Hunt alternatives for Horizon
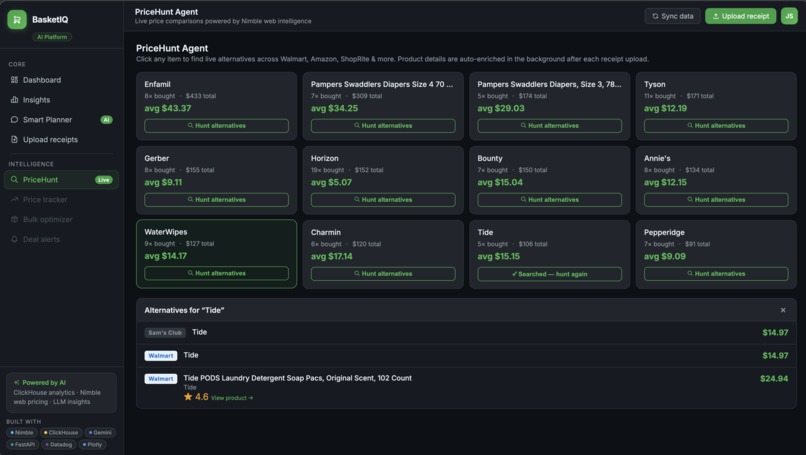The width and height of the screenshot is (806, 455). 383,199
